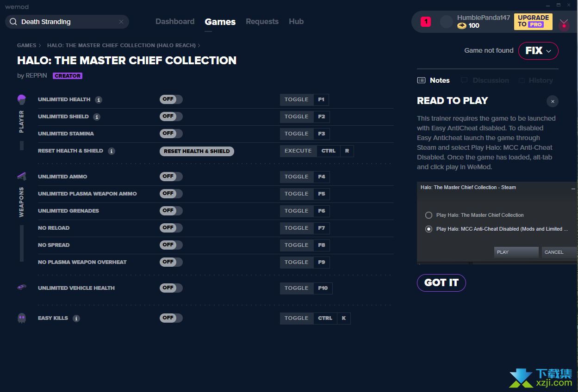Viewport: 578px width, 392px height.
Task: Open the Requests tab
Action: 262,22
